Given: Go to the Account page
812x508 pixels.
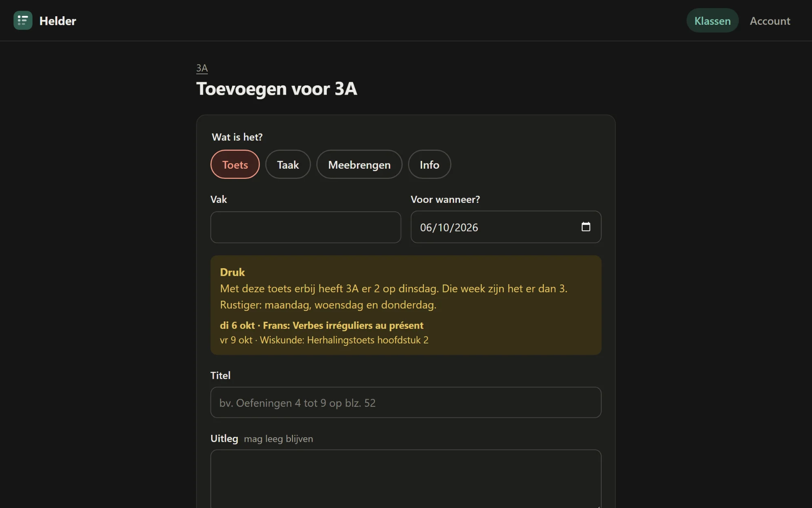Looking at the screenshot, I should point(770,21).
